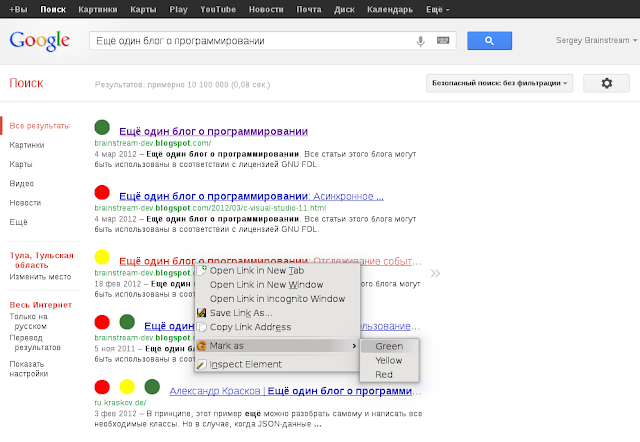The width and height of the screenshot is (640, 442).
Task: Click green marker beside Александр Красков result
Action: (152, 386)
